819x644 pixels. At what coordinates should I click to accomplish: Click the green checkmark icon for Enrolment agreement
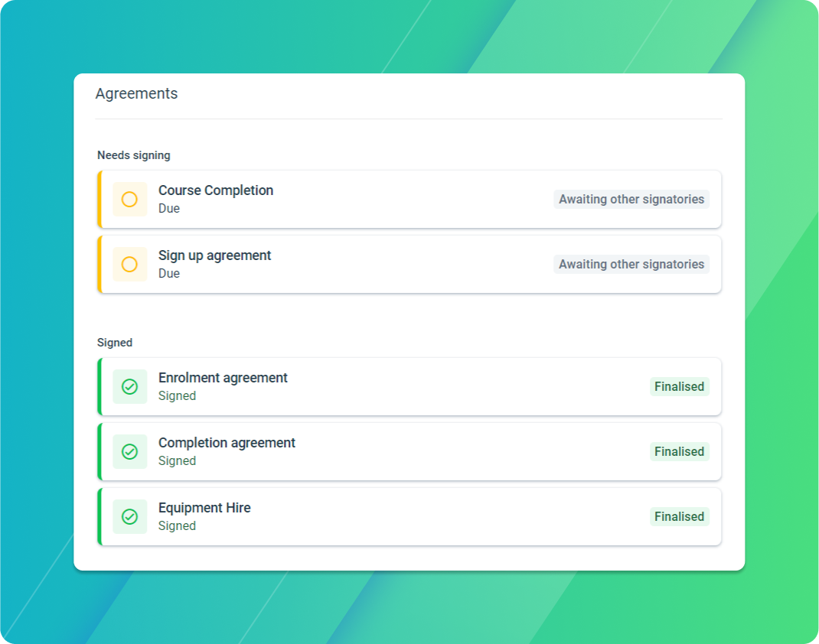[129, 386]
